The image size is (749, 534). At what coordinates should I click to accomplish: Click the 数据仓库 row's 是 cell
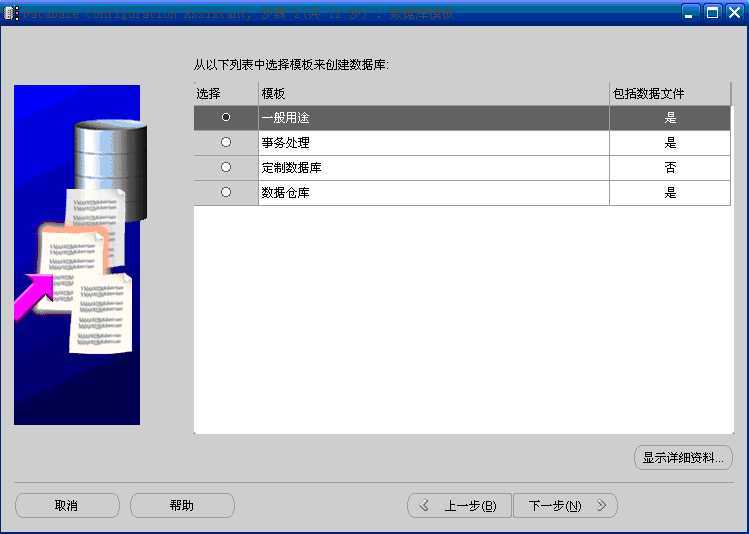[670, 192]
